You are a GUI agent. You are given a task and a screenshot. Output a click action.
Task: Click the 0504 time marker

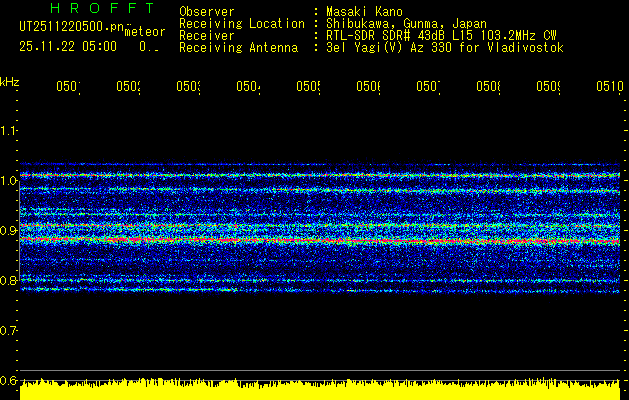pyautogui.click(x=248, y=86)
